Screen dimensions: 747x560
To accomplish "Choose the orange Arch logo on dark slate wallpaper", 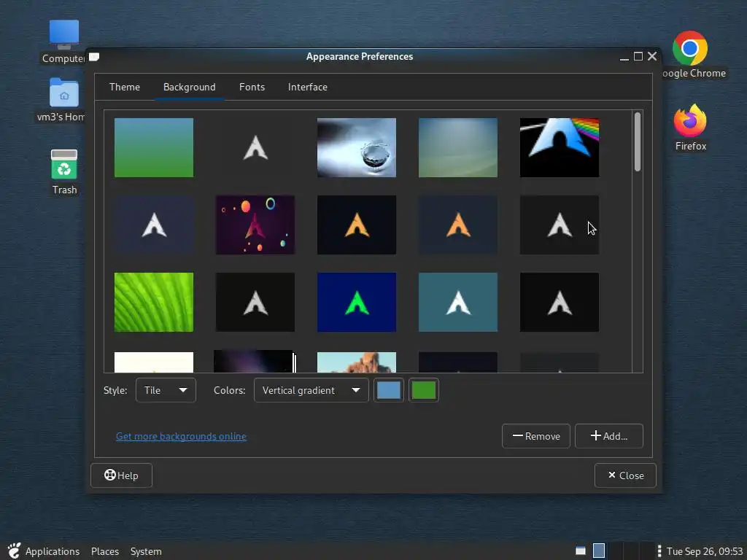I will 458,225.
